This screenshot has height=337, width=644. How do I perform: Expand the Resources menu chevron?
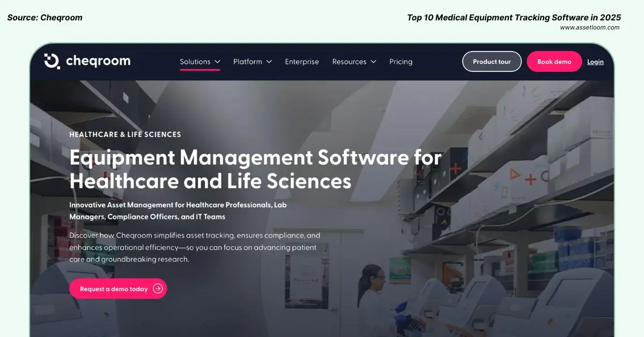pyautogui.click(x=373, y=62)
